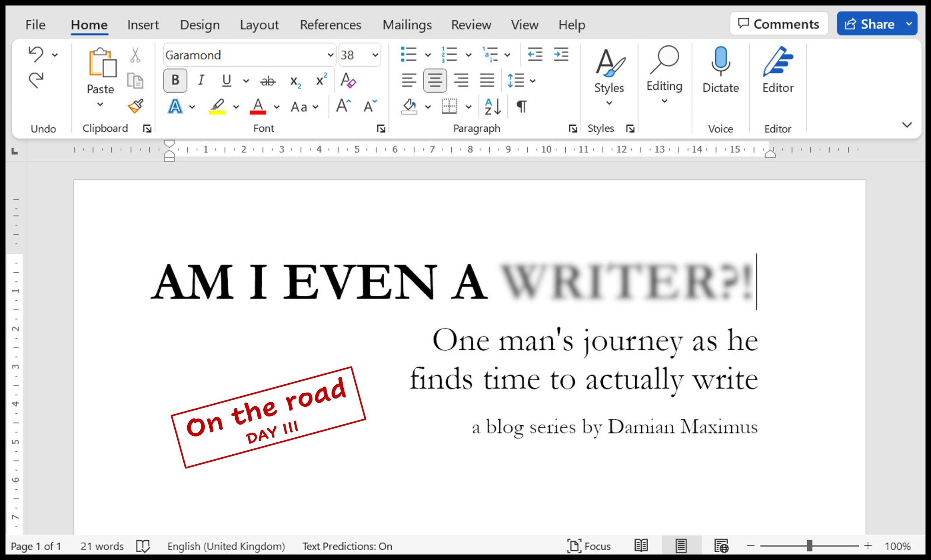Click the Dictate microphone icon
This screenshot has height=560, width=931.
tap(720, 60)
